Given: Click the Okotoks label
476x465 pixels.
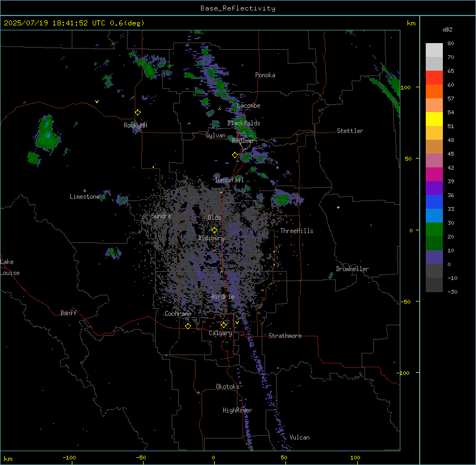Looking at the screenshot, I should (228, 387).
